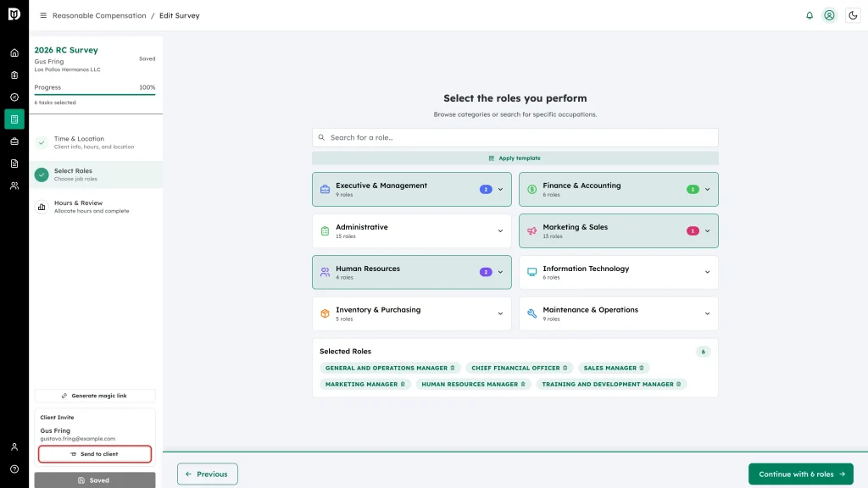This screenshot has width=868, height=488.
Task: Expand Inventory & Purchasing chevron
Action: 500,313
